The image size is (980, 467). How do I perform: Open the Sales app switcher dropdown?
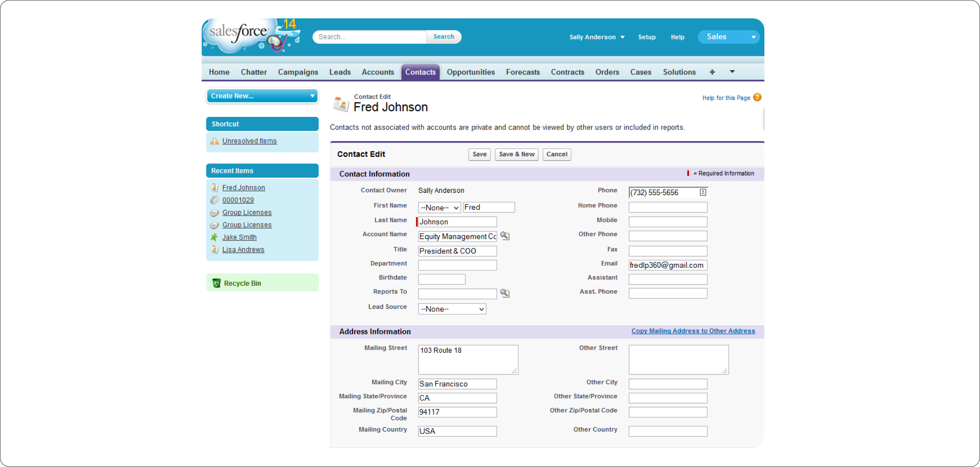728,37
